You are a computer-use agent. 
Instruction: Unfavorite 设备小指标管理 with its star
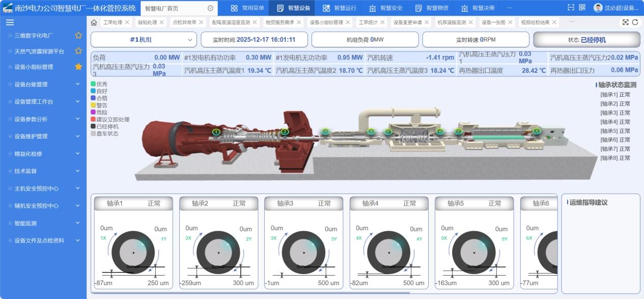click(78, 67)
